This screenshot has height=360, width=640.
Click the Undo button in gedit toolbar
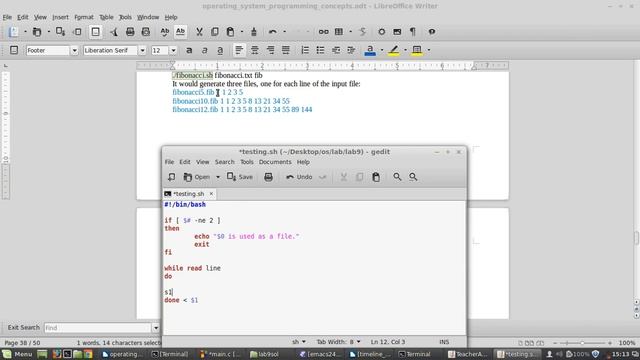(x=300, y=177)
